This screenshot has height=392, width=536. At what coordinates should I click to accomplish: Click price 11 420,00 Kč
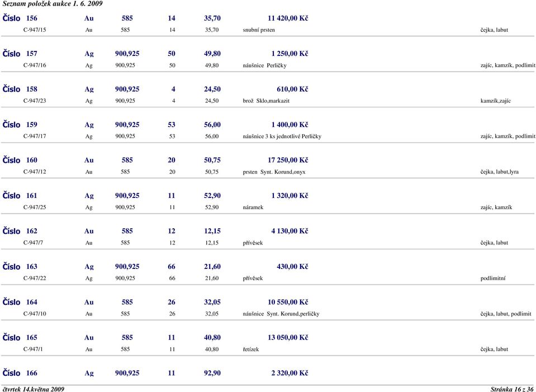coord(288,18)
